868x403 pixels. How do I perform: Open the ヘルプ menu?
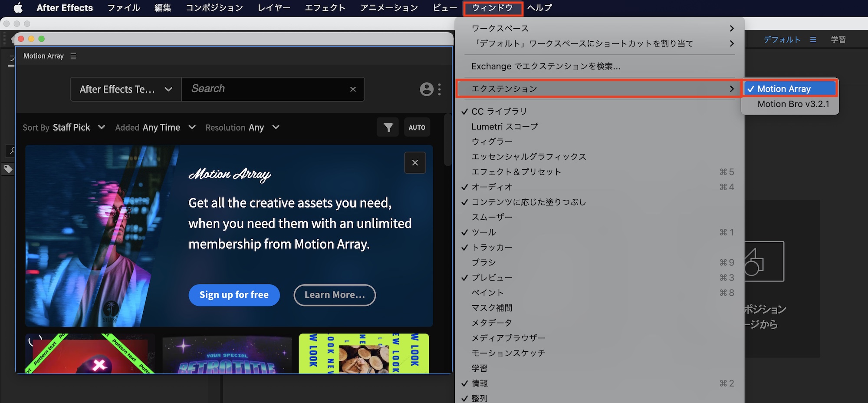tap(539, 8)
